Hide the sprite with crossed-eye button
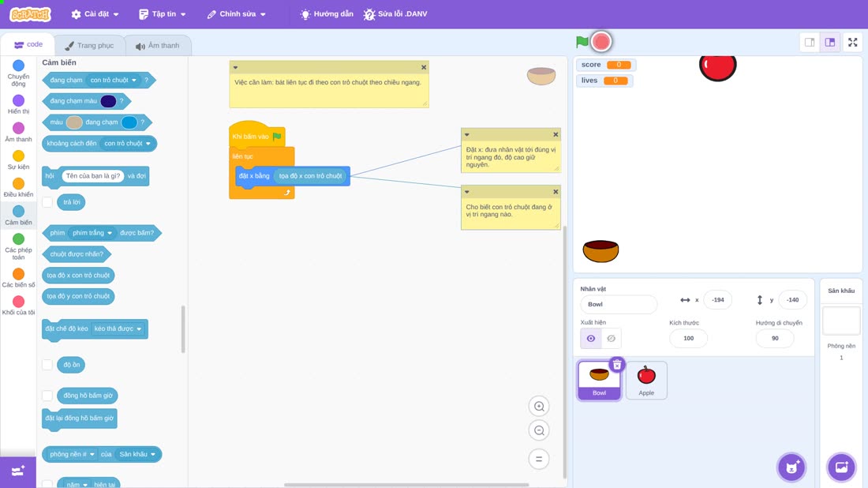The width and height of the screenshot is (868, 488). (611, 339)
